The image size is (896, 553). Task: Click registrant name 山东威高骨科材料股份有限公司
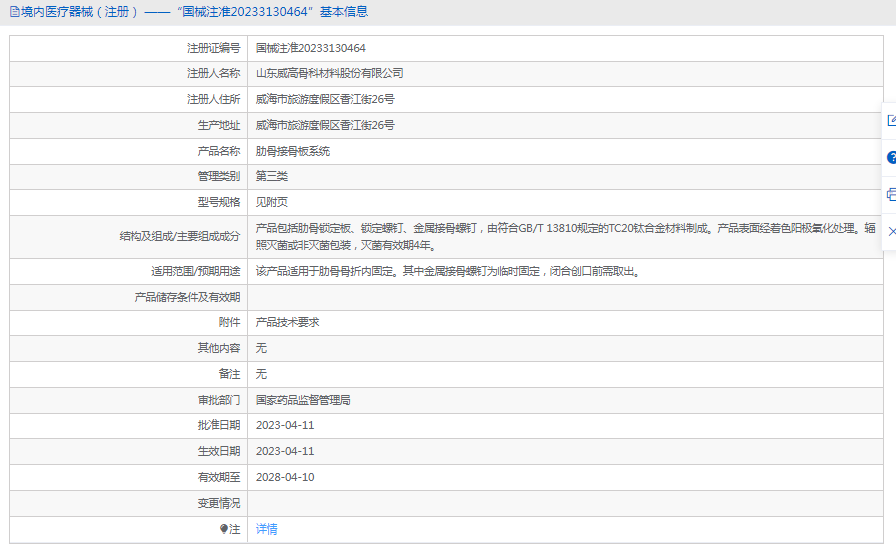click(329, 73)
